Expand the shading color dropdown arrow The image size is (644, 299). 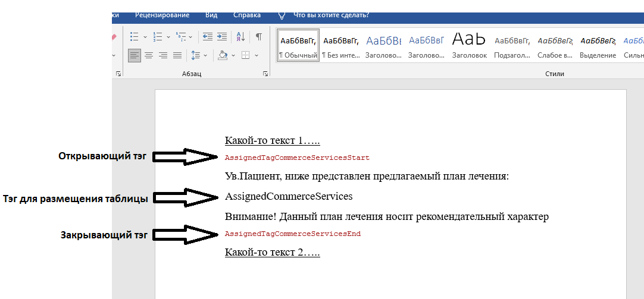[233, 55]
